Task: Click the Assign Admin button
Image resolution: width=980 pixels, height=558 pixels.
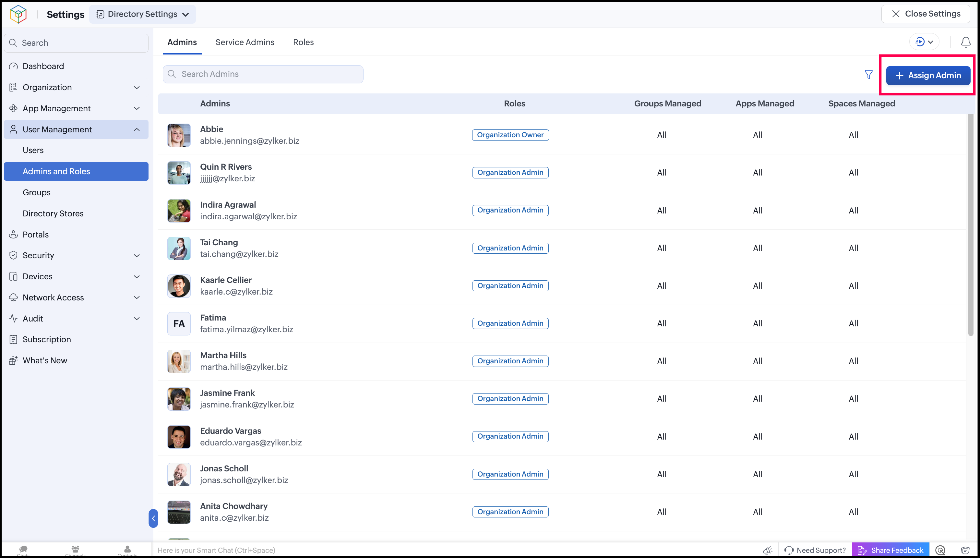Action: tap(928, 75)
